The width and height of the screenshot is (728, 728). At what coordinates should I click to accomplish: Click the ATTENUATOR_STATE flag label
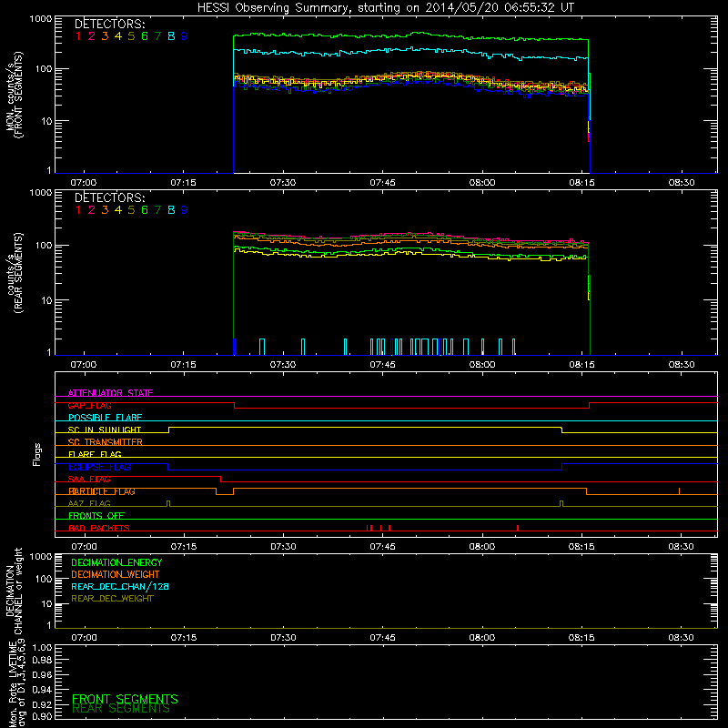tap(110, 393)
